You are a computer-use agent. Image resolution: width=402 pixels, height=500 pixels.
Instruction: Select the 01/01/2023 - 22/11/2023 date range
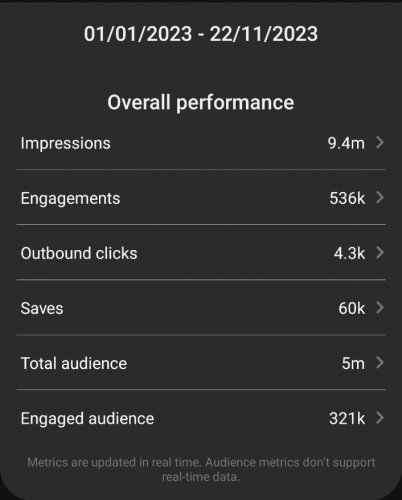point(201,34)
